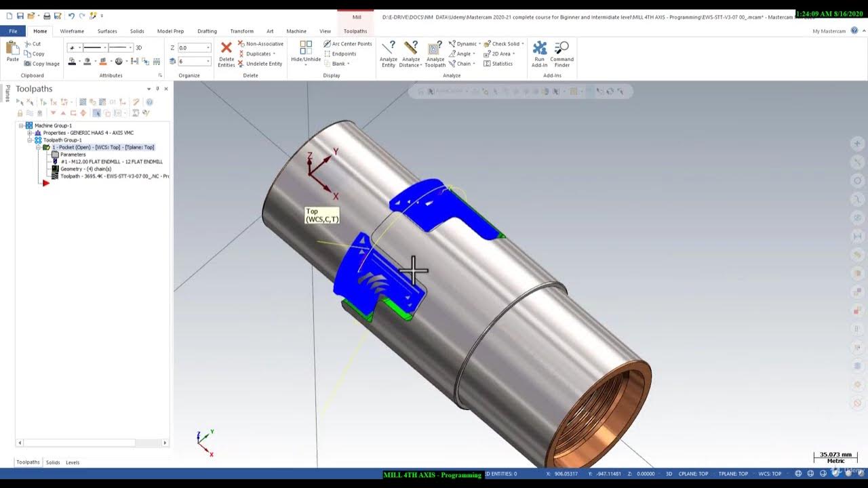Open the wireframe color swatch
Viewport: 868px width, 488px height.
(72, 61)
